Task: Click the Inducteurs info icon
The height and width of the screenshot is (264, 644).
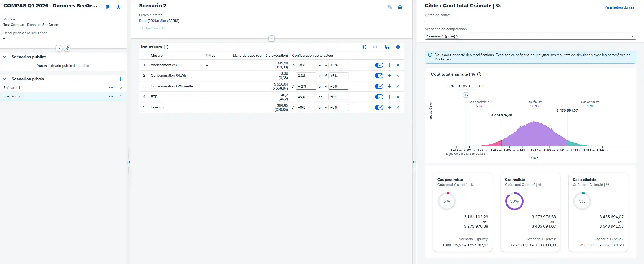Action: click(x=166, y=47)
